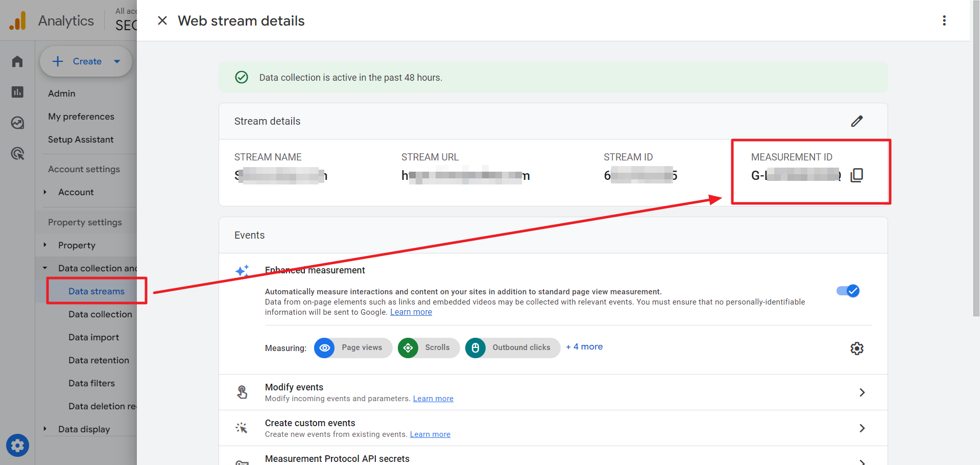Select Data retention menu item
The width and height of the screenshot is (980, 465).
point(99,360)
